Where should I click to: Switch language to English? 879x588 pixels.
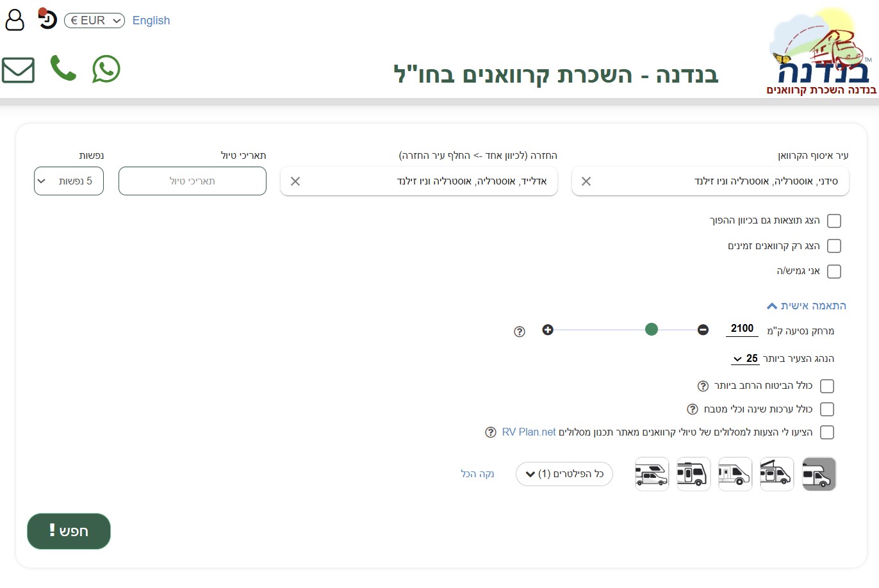pyautogui.click(x=151, y=20)
